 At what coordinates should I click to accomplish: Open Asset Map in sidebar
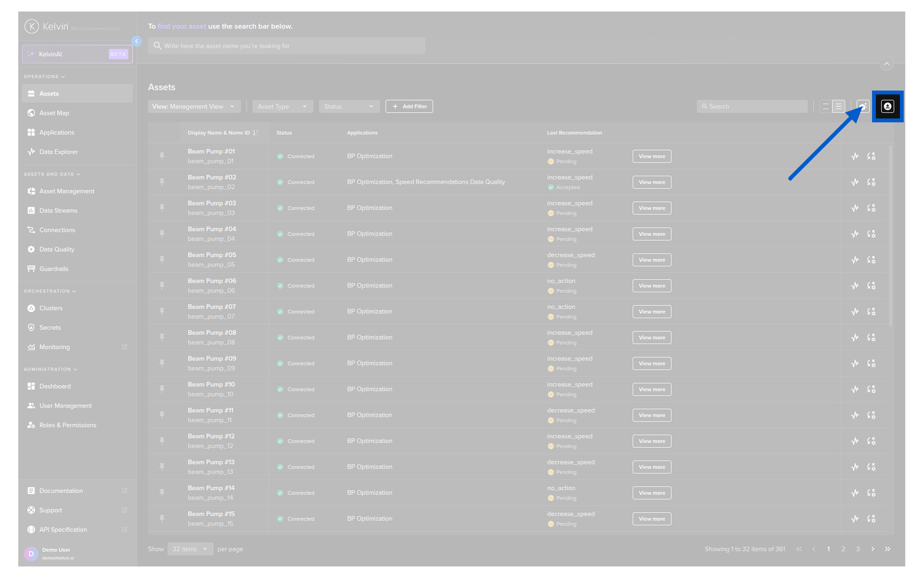[54, 113]
